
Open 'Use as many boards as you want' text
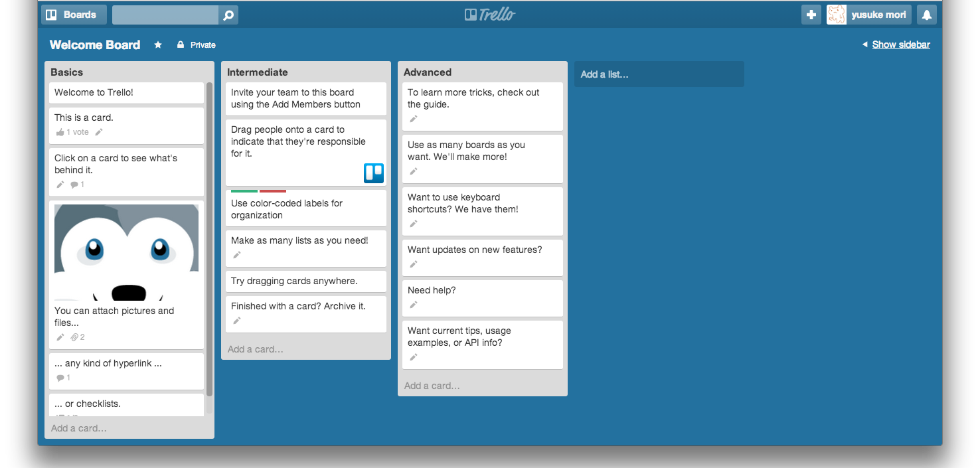tap(466, 151)
